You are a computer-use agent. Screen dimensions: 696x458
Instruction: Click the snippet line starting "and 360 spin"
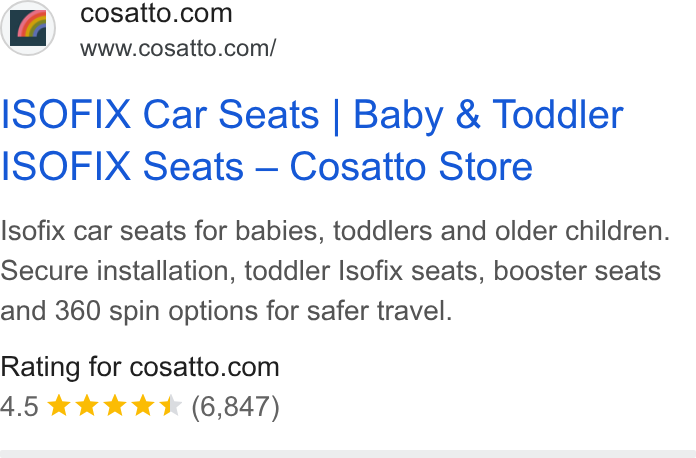click(226, 311)
